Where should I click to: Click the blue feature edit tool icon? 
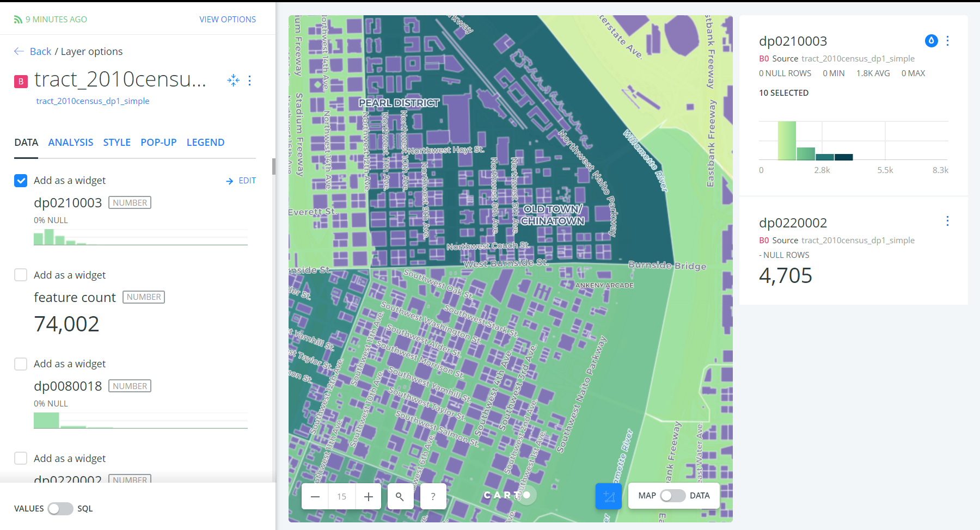pos(608,496)
